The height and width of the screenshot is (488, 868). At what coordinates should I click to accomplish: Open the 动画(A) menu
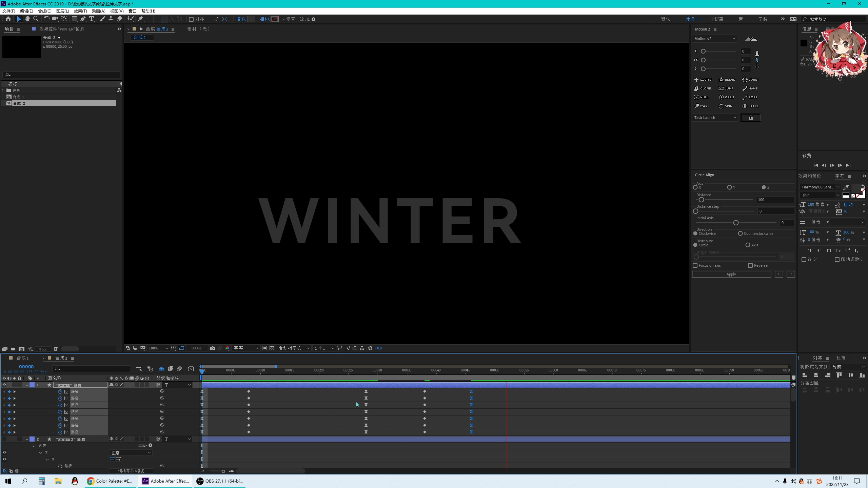[x=98, y=11]
